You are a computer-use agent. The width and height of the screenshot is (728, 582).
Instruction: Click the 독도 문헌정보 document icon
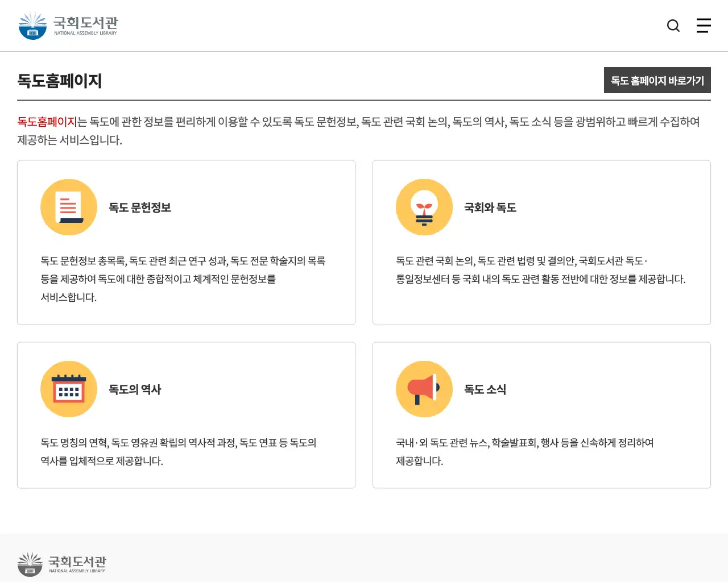tap(69, 207)
